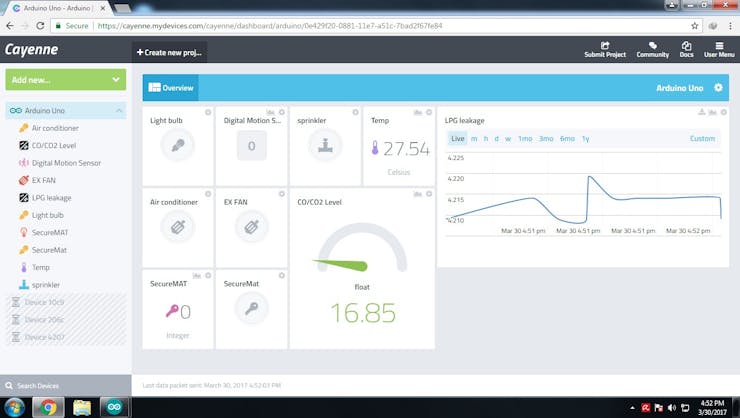The image size is (740, 418).
Task: Reload the page in the browser
Action: click(x=40, y=26)
